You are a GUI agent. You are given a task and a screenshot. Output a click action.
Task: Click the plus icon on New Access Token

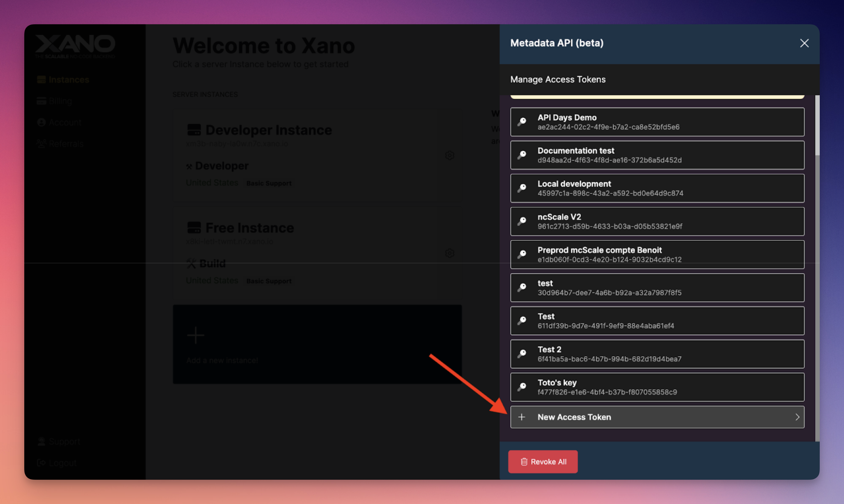522,417
